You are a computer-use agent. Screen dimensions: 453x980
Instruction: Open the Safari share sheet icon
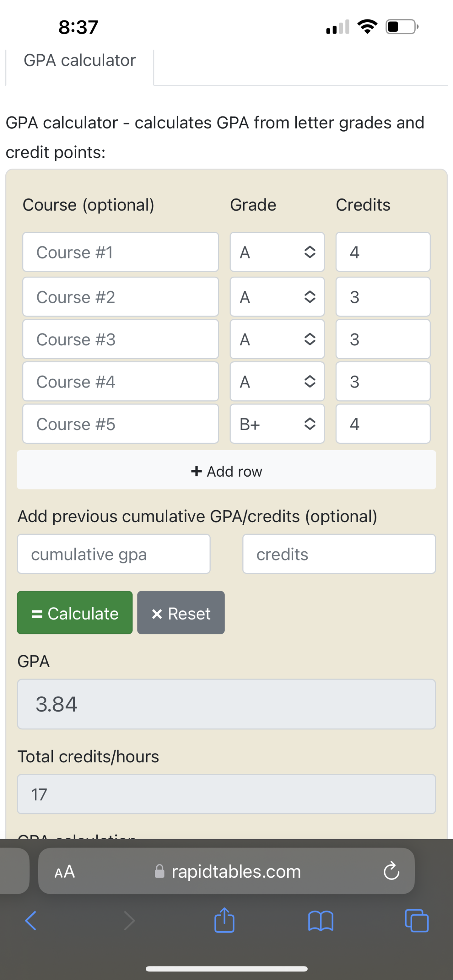pyautogui.click(x=224, y=920)
